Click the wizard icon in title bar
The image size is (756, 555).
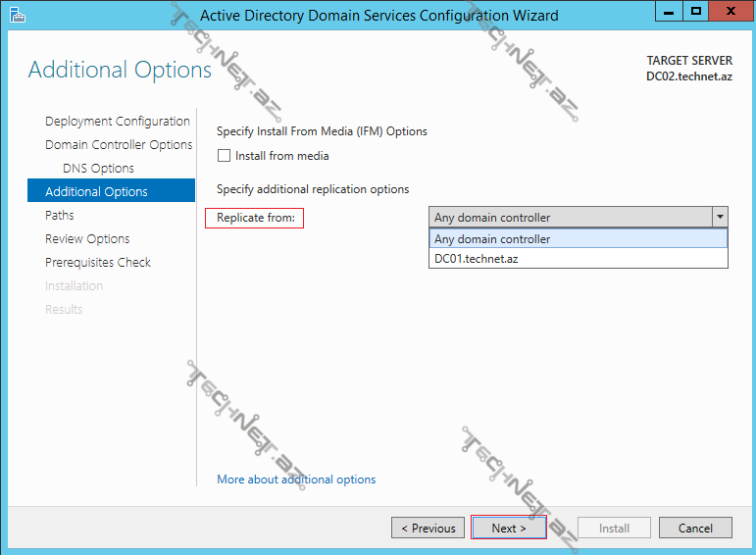point(15,14)
